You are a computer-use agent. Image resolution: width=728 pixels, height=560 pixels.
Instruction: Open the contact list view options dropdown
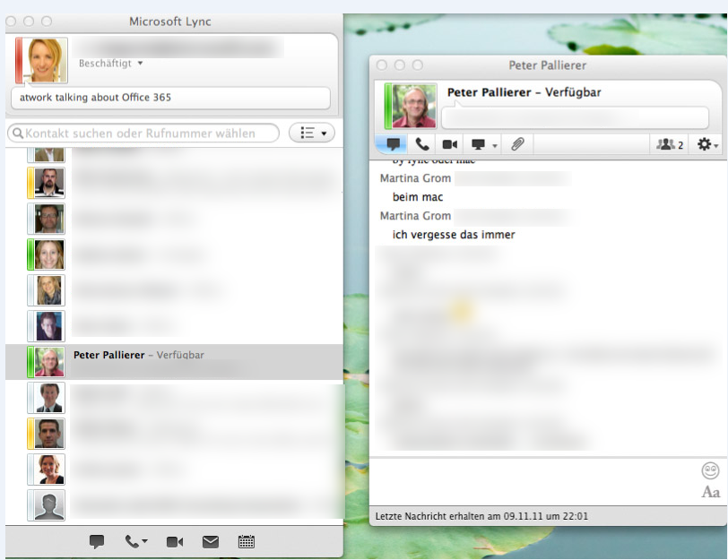312,134
